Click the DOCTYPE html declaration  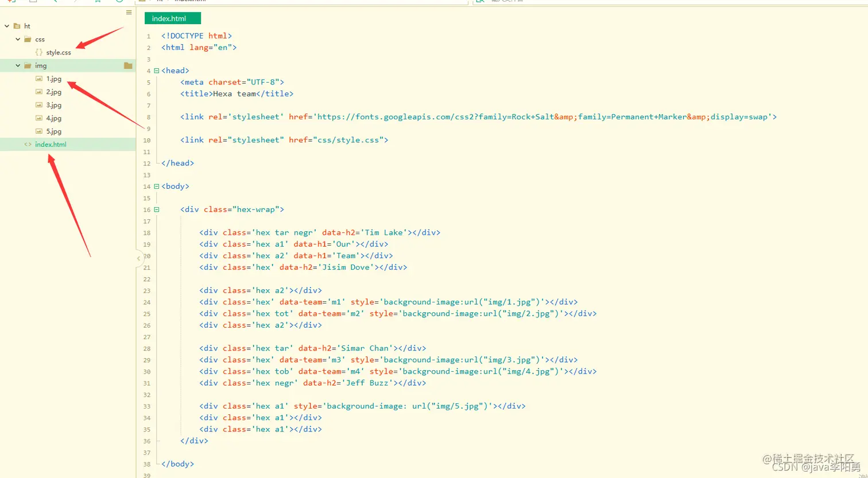click(197, 36)
